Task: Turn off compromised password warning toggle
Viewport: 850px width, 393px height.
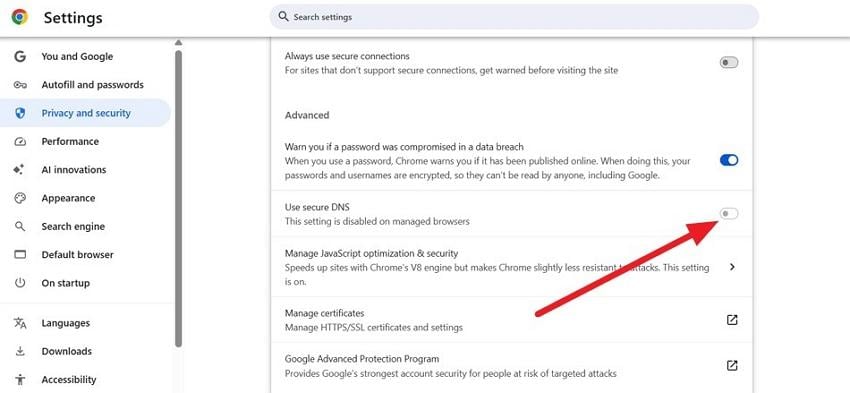Action: click(x=729, y=160)
